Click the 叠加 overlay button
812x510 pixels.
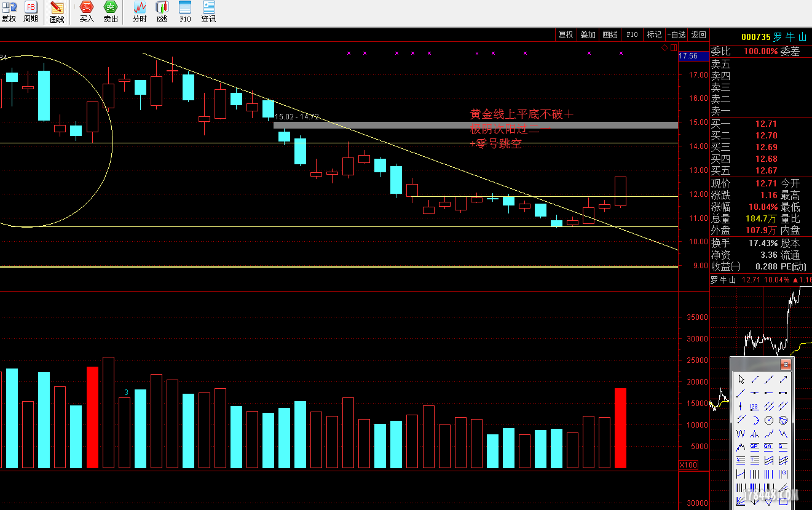click(588, 35)
